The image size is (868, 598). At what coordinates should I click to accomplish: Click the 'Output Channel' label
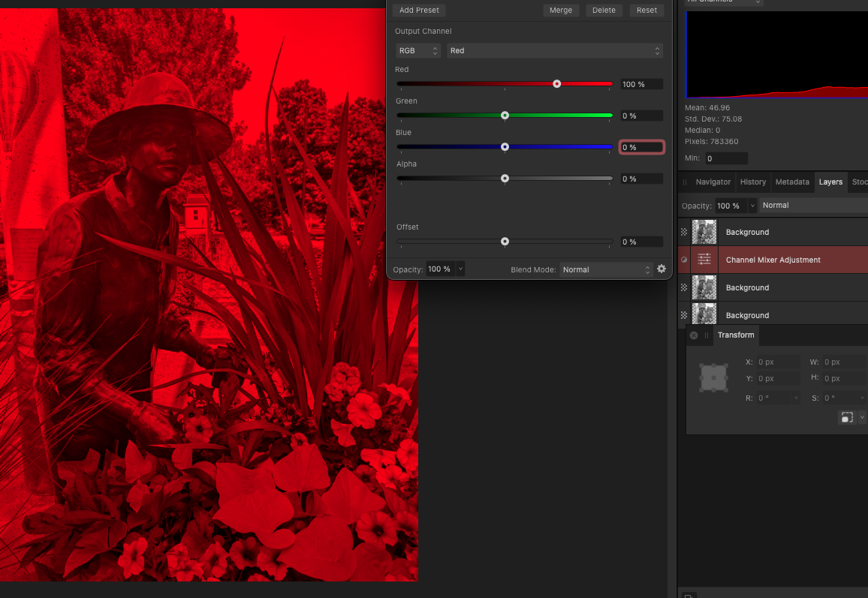423,31
